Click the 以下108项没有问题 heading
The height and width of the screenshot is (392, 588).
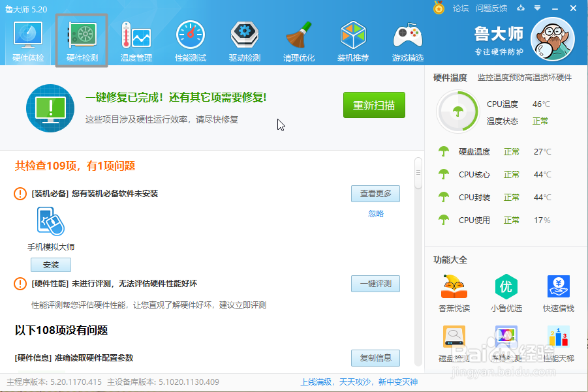(61, 330)
